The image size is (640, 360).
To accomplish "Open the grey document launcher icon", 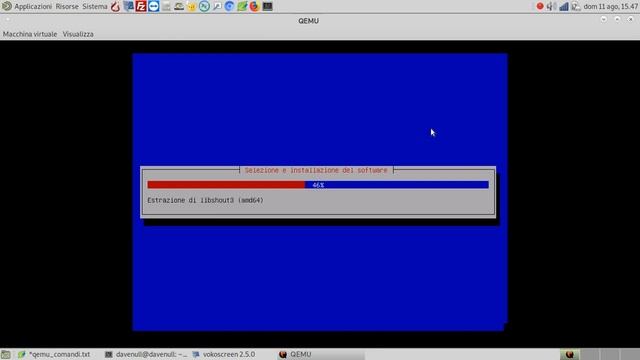I will [166, 6].
